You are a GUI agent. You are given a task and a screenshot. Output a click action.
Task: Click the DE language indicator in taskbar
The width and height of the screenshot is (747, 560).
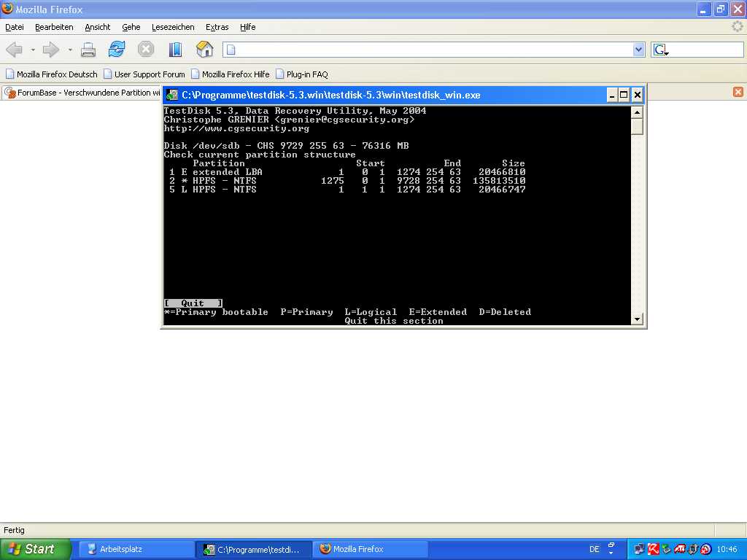coord(594,549)
